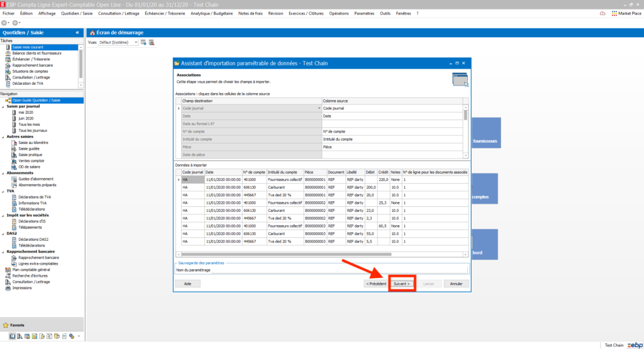Click the forward navigation arrow in the toolbar

15,23
